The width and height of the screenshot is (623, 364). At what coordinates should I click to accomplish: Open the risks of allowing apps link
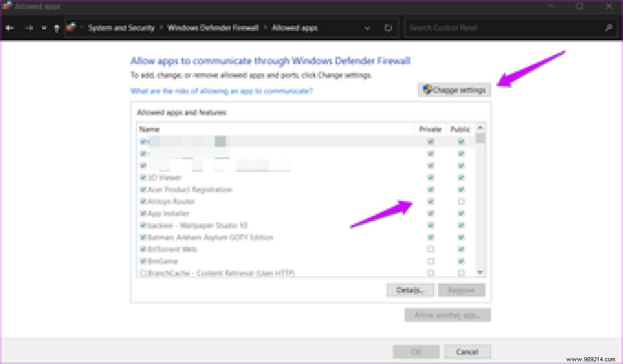(x=221, y=91)
